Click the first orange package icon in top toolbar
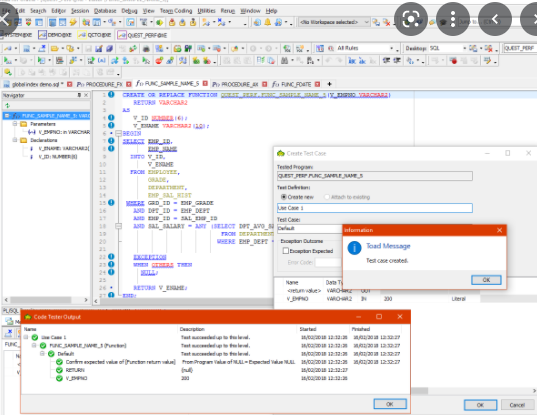Viewport: 537px width, 415px height. click(172, 23)
